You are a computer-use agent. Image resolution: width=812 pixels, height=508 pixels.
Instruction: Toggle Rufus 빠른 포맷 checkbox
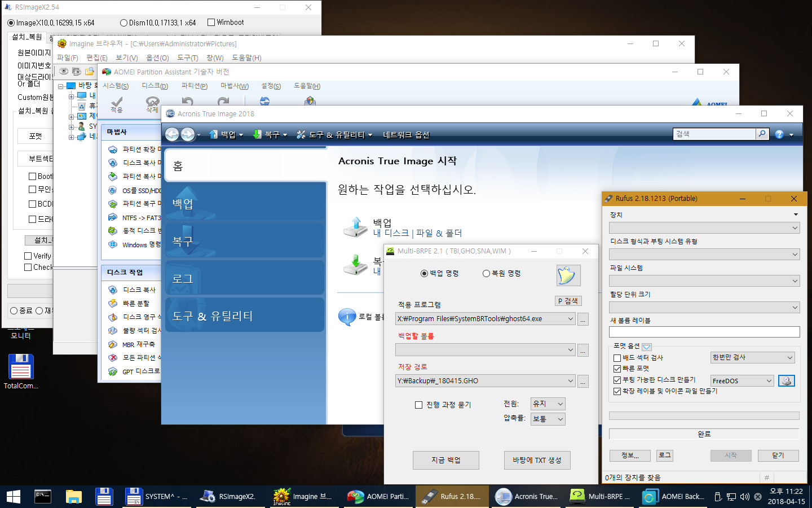click(x=617, y=369)
